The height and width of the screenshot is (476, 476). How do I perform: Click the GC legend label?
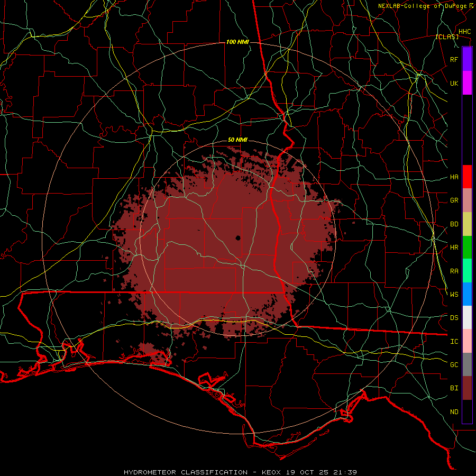coord(454,365)
